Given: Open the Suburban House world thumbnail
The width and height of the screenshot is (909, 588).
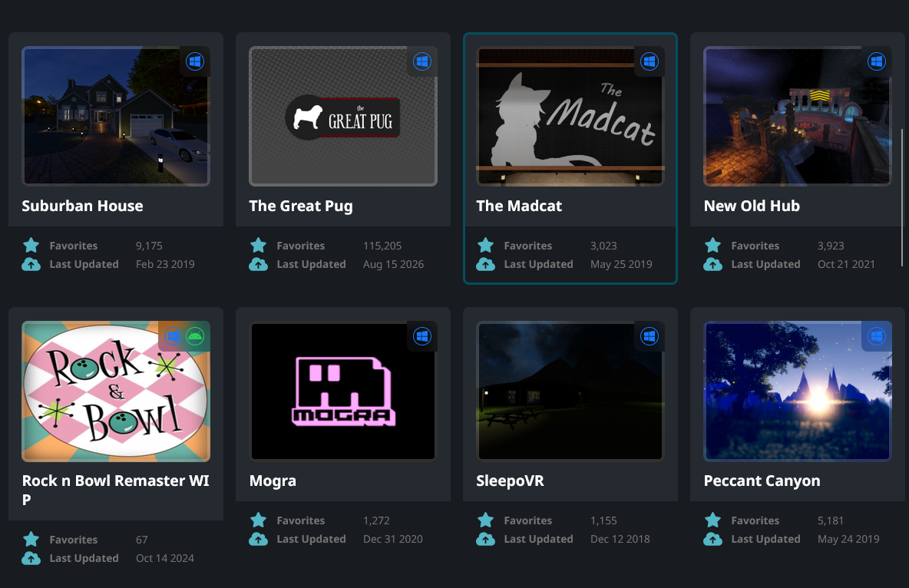Looking at the screenshot, I should pos(116,116).
